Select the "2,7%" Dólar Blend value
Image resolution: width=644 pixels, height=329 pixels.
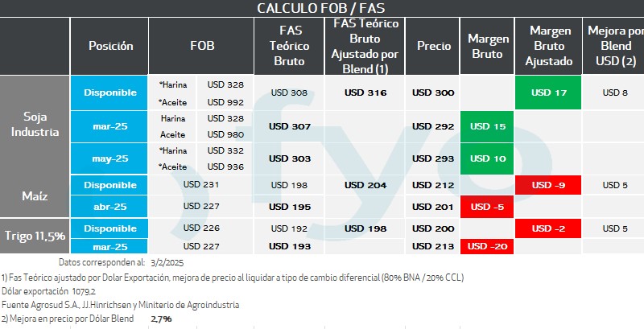pos(161,319)
